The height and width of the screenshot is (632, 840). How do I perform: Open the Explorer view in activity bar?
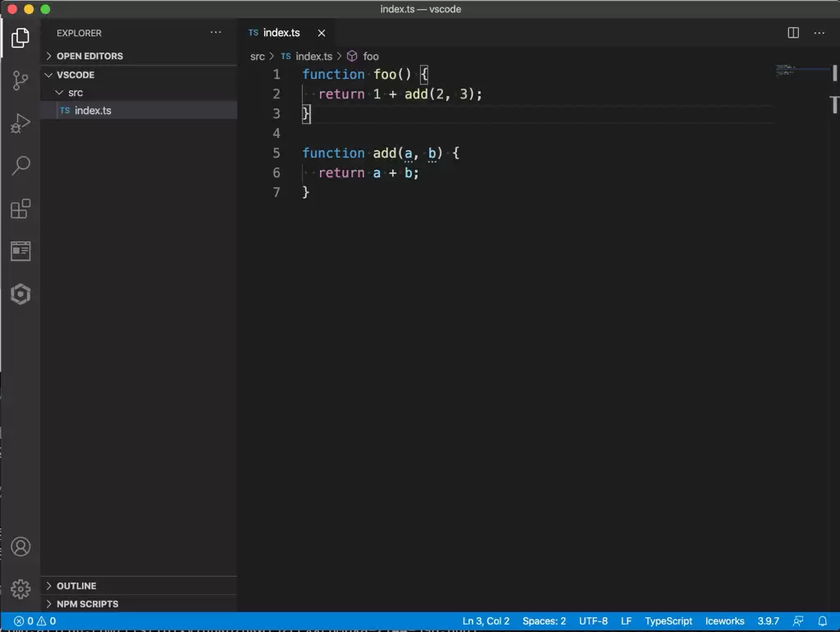point(21,38)
